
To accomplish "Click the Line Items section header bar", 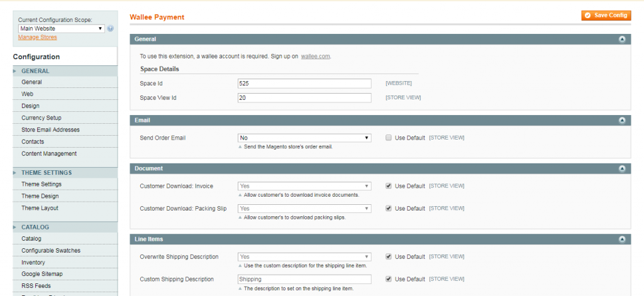I will coord(380,239).
